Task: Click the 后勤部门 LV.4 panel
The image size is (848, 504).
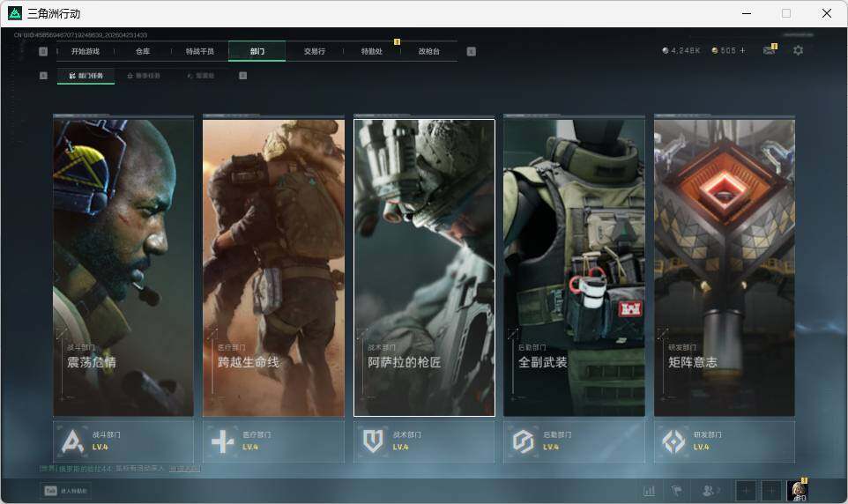Action: pos(575,441)
